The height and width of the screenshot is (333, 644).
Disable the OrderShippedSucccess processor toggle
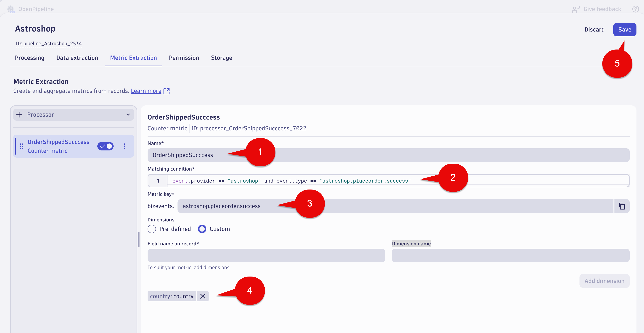click(x=105, y=146)
